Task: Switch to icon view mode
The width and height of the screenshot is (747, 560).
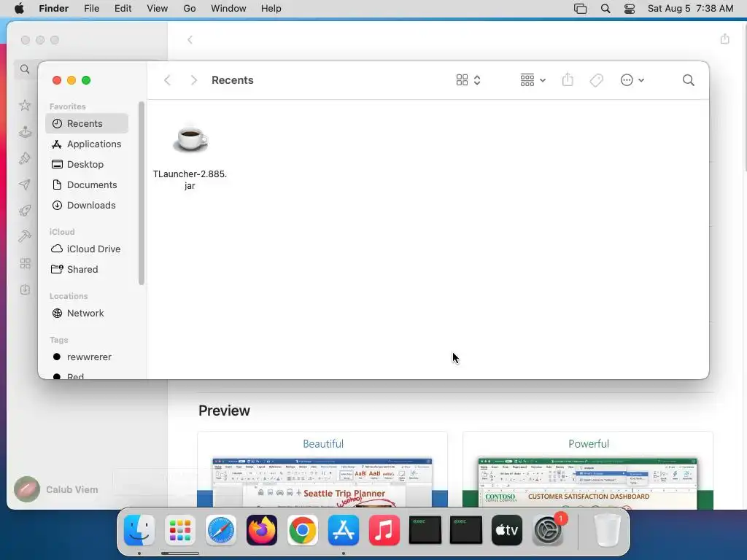Action: point(462,80)
